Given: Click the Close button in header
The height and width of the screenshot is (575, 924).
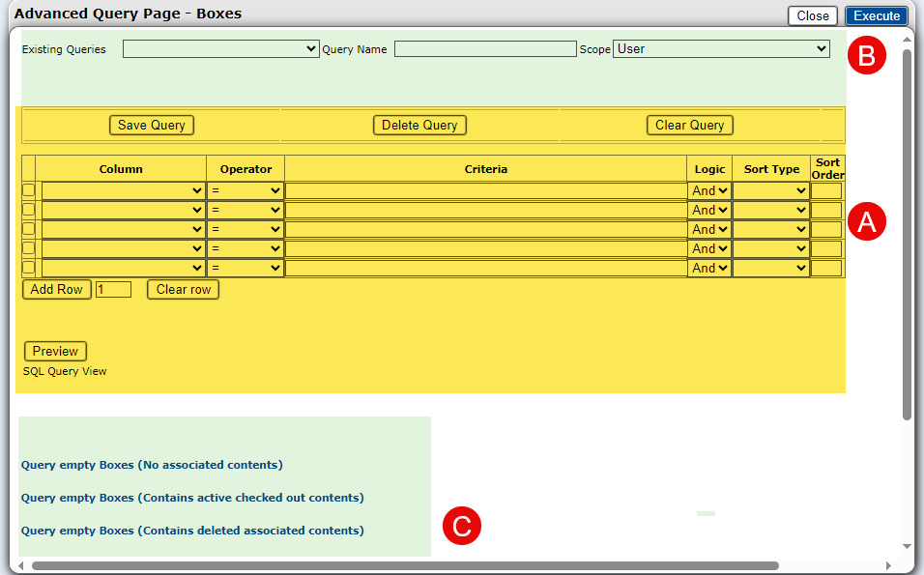Looking at the screenshot, I should pyautogui.click(x=812, y=15).
